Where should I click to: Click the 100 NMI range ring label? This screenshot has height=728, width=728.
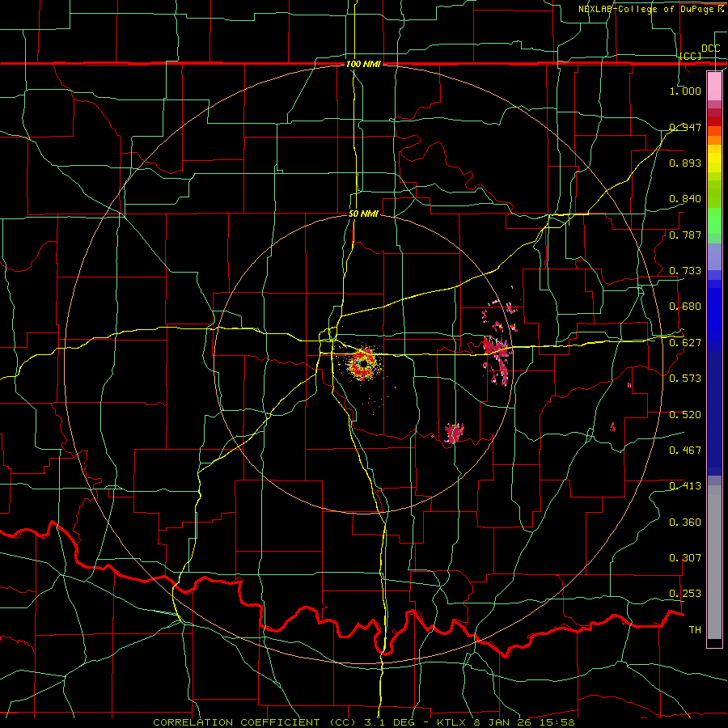click(363, 64)
